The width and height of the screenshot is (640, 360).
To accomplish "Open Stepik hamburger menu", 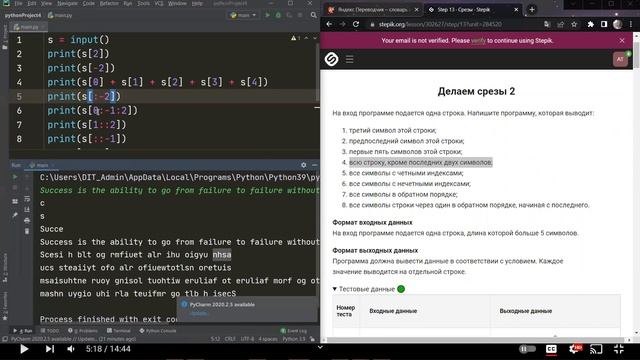I will pyautogui.click(x=349, y=59).
